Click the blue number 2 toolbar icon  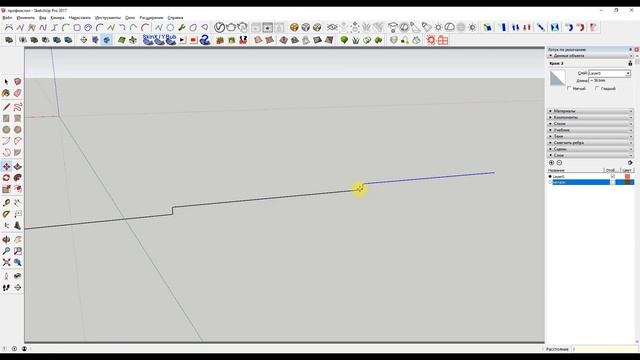click(x=205, y=40)
